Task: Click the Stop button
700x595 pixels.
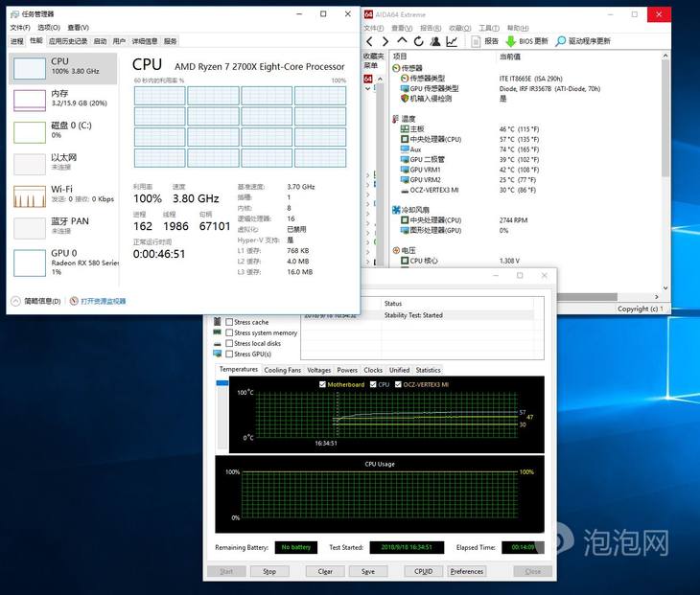Action: (x=269, y=571)
